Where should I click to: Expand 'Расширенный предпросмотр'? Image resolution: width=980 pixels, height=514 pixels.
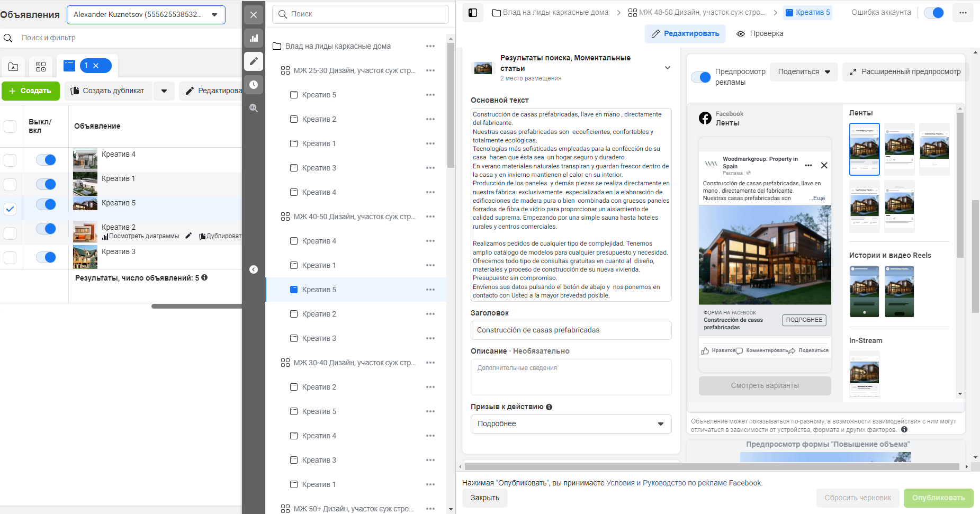(905, 72)
